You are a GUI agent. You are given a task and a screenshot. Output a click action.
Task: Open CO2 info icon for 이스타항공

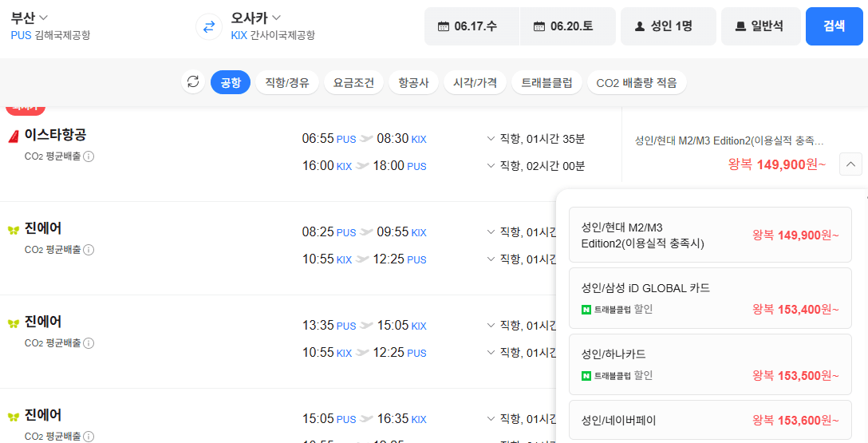coord(89,156)
